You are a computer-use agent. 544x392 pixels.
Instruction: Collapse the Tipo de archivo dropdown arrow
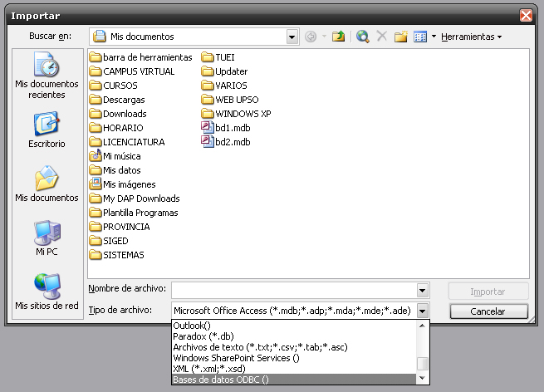[x=422, y=311]
